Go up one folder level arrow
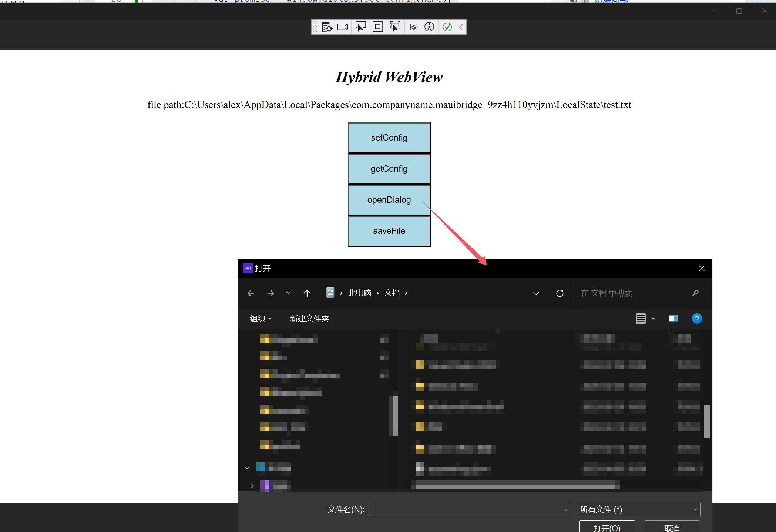776x532 pixels. (x=307, y=293)
